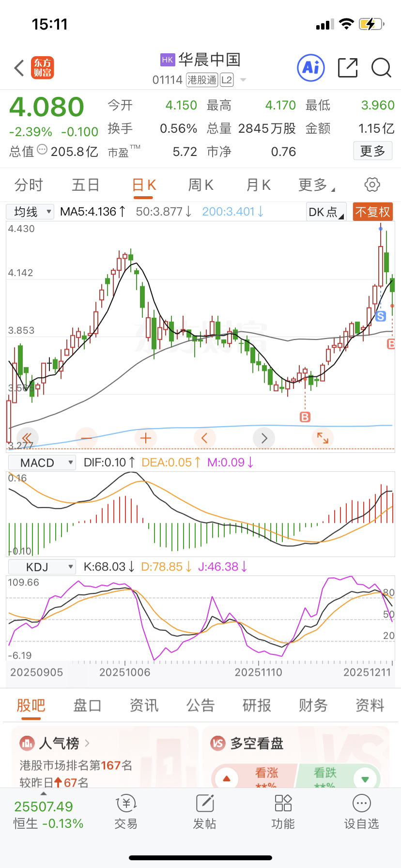Image resolution: width=401 pixels, height=868 pixels.
Task: Open 功能 grid icon
Action: (283, 804)
